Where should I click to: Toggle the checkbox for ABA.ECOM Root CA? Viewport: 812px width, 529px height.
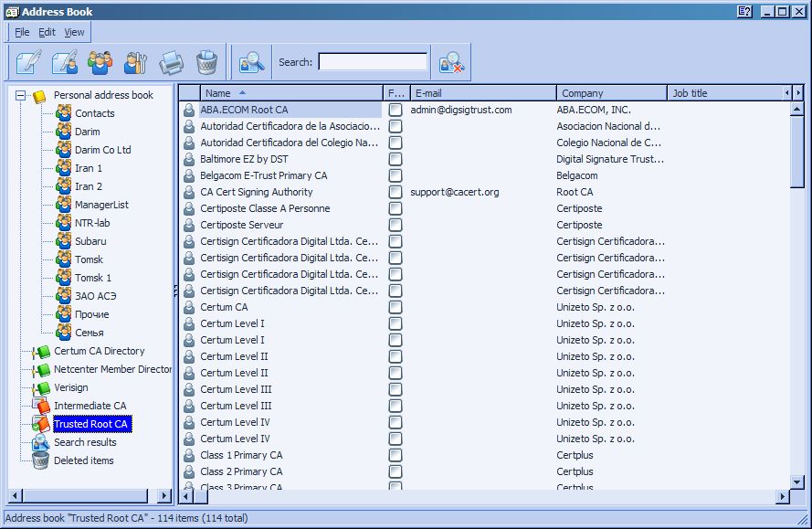click(x=395, y=110)
